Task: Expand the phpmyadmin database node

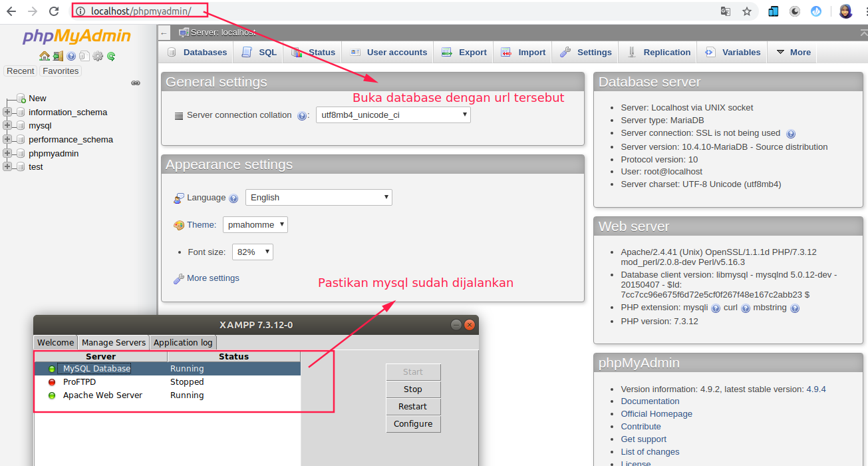Action: coord(7,153)
